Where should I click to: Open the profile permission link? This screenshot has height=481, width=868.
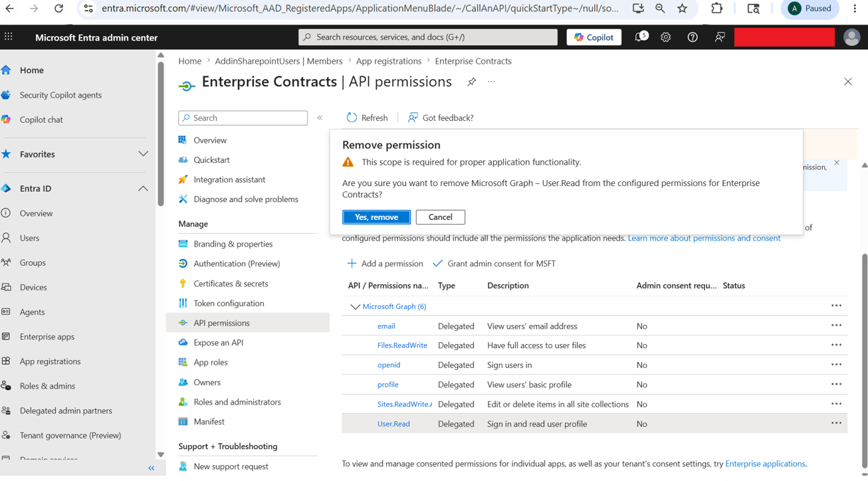tap(388, 385)
